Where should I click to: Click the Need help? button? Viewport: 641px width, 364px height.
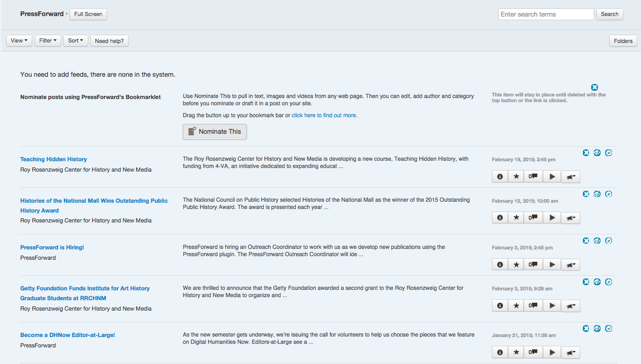click(109, 41)
